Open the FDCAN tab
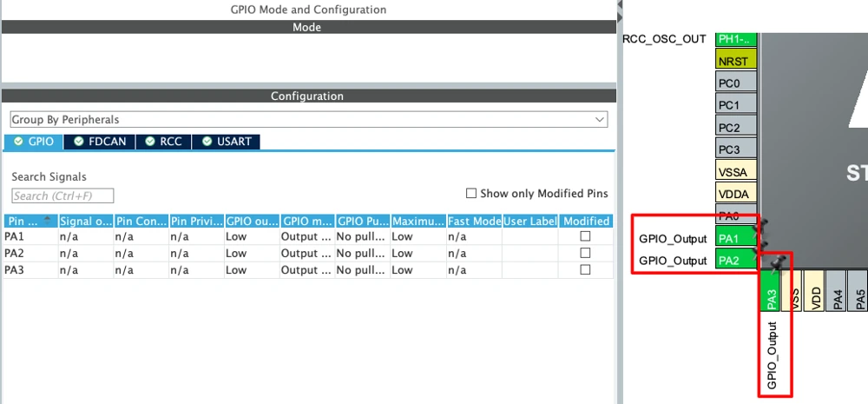This screenshot has width=868, height=404. tap(100, 142)
